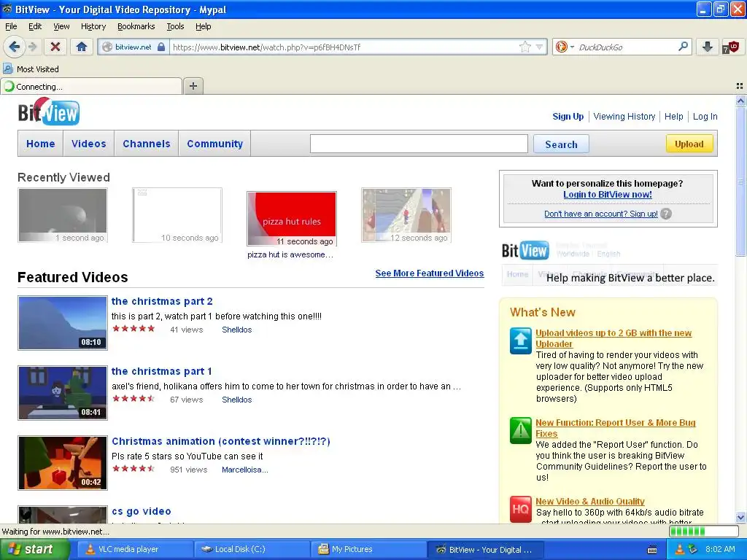Expand the address bar history dropdown arrow
The height and width of the screenshot is (560, 747).
click(539, 47)
